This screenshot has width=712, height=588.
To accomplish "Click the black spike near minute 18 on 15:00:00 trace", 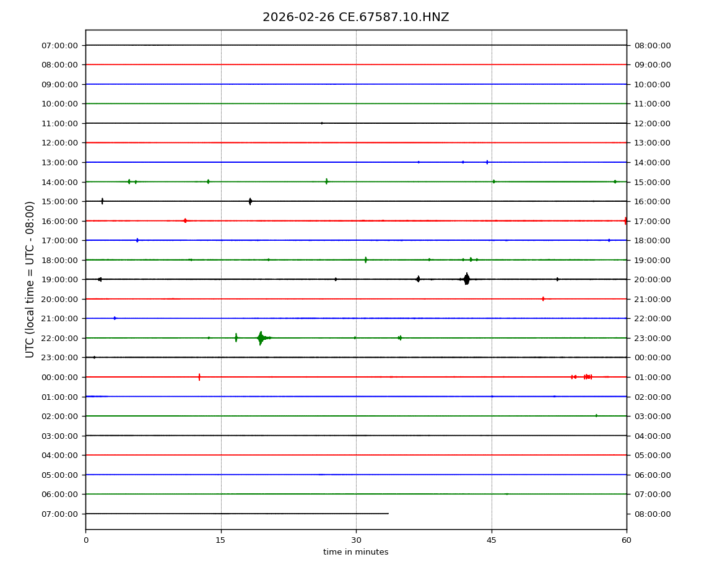I will pyautogui.click(x=250, y=201).
